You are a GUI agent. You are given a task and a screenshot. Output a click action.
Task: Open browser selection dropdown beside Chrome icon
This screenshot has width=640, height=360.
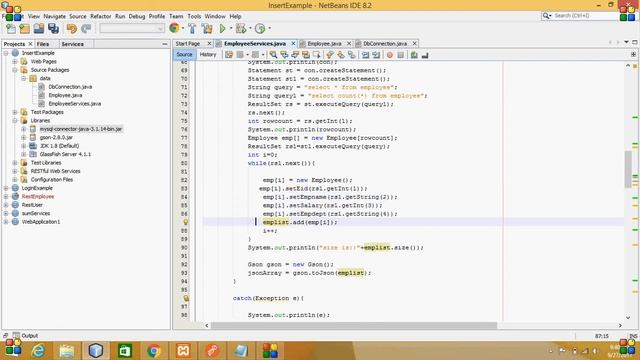[x=182, y=29]
